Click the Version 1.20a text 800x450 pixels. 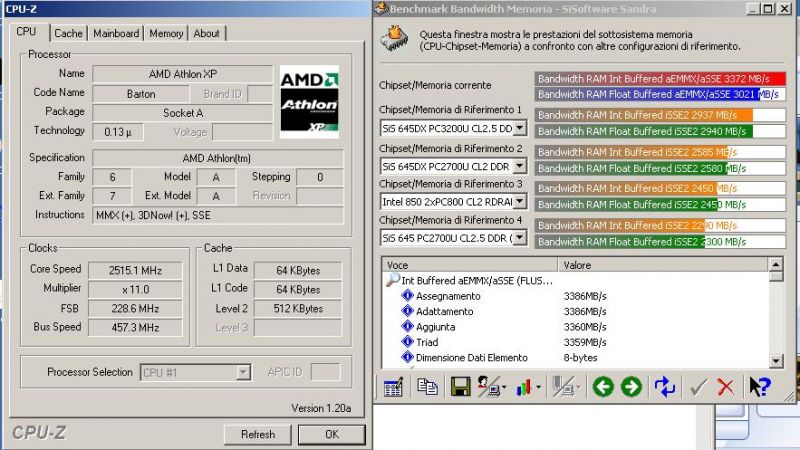pyautogui.click(x=321, y=408)
